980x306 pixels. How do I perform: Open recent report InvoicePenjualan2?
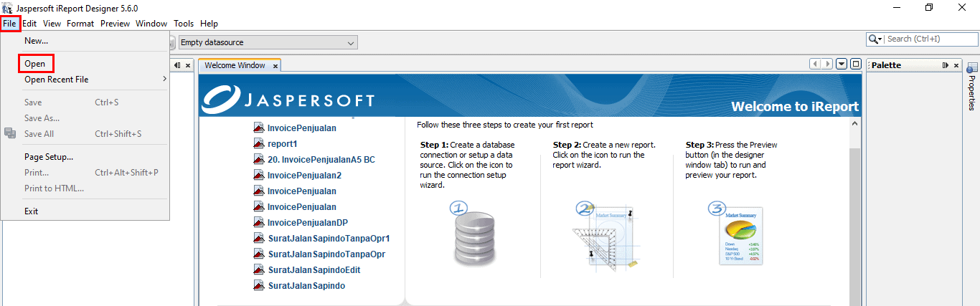[304, 176]
